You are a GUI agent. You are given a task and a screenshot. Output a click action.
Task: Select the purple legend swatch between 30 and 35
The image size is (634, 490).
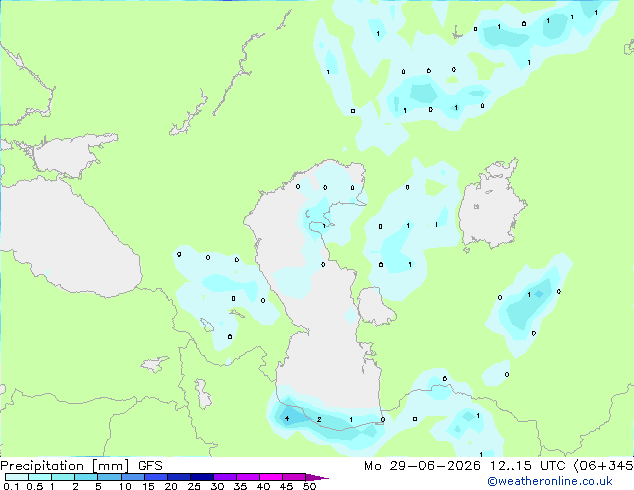pyautogui.click(x=224, y=477)
